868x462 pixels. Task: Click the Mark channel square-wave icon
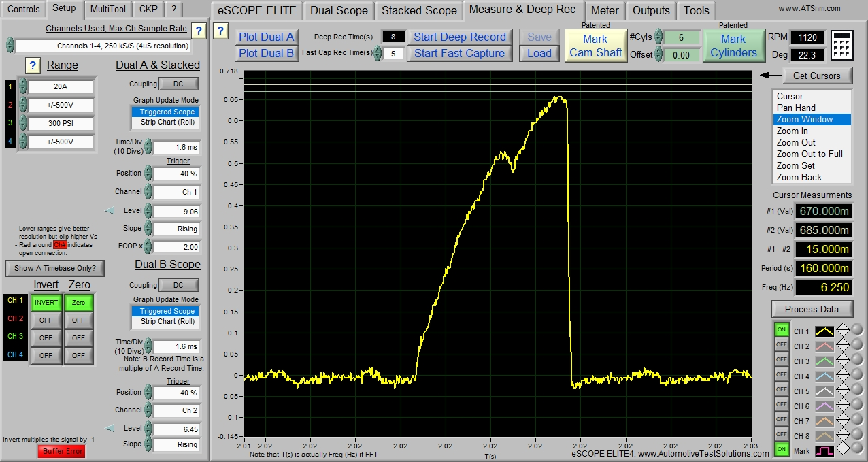(825, 450)
